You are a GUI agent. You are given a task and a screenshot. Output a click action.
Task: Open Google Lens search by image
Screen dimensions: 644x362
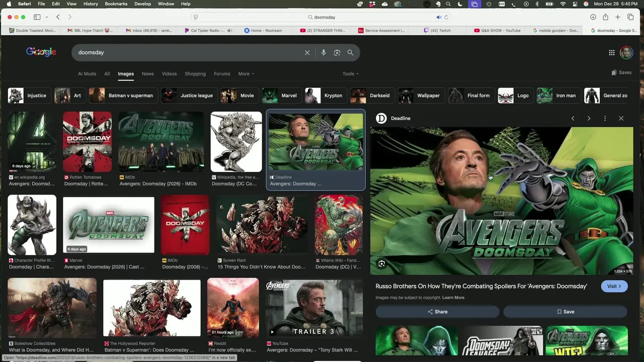pos(337,52)
